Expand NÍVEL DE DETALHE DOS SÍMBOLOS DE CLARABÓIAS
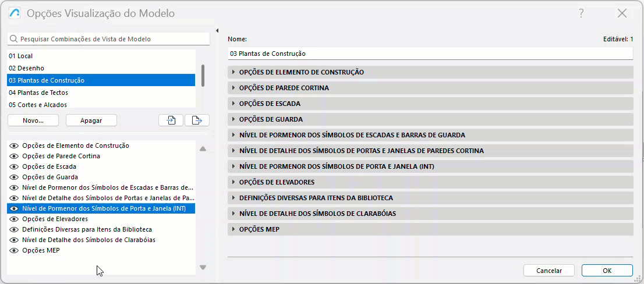 pyautogui.click(x=430, y=214)
